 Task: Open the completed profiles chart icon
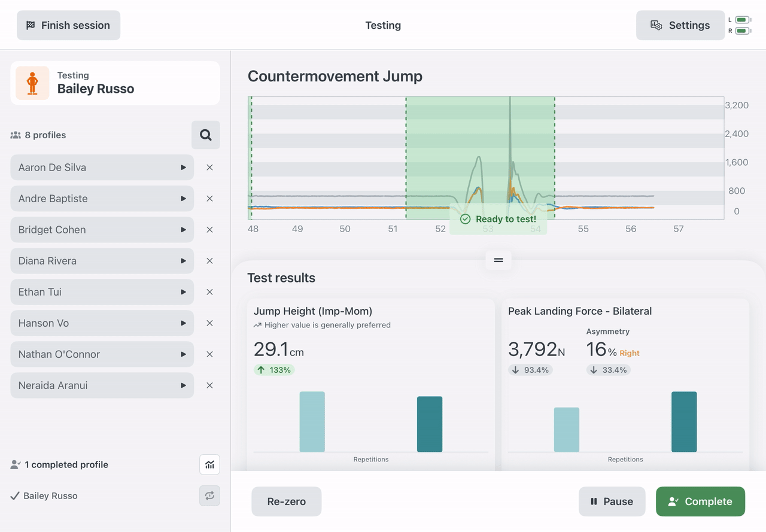pos(209,464)
